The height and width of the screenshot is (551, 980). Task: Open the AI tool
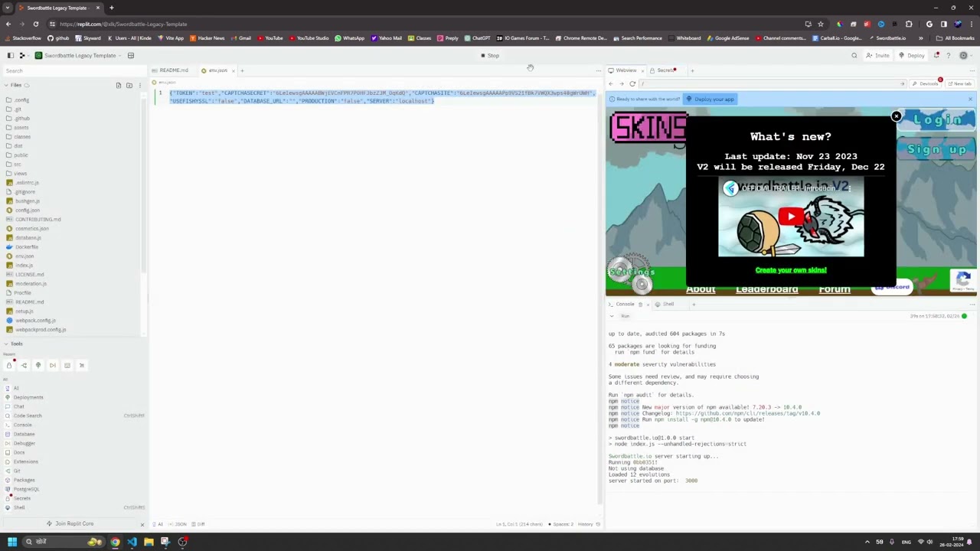click(12, 388)
